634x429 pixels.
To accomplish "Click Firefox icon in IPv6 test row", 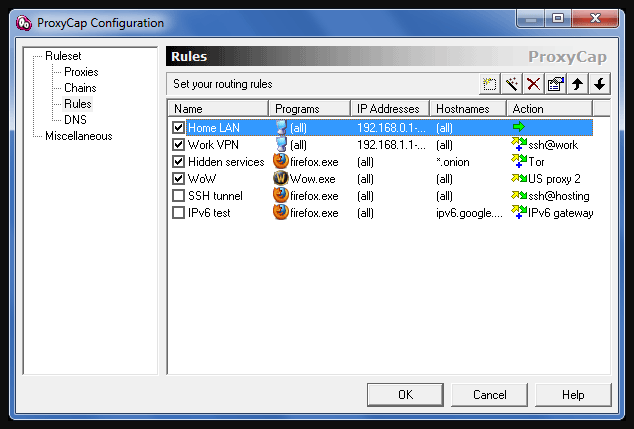I will point(281,212).
